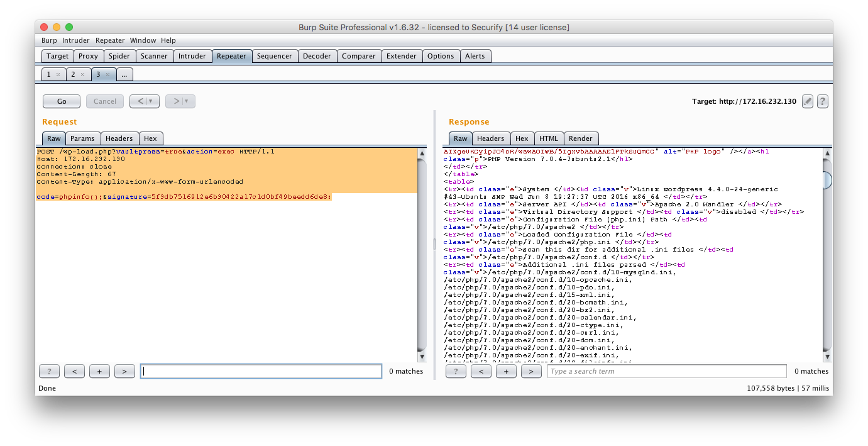This screenshot has width=868, height=446.
Task: Open Repeater help question mark icon
Action: click(822, 101)
